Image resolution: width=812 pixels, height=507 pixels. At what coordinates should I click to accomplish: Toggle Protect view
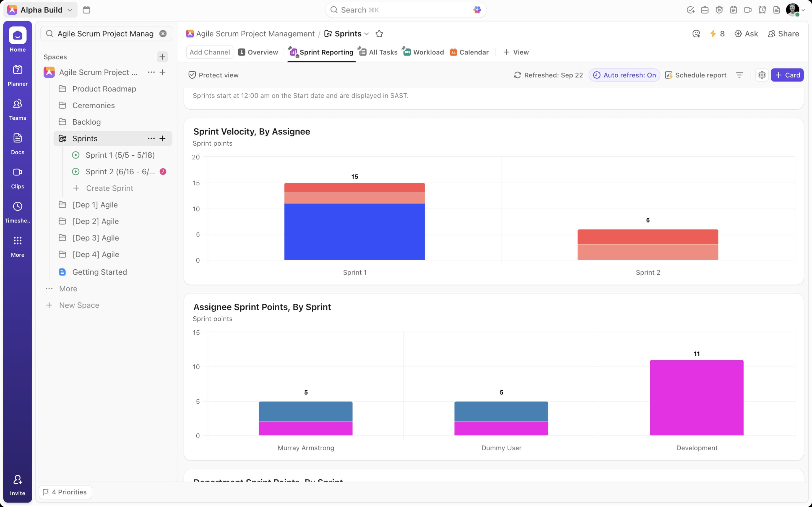(x=214, y=75)
